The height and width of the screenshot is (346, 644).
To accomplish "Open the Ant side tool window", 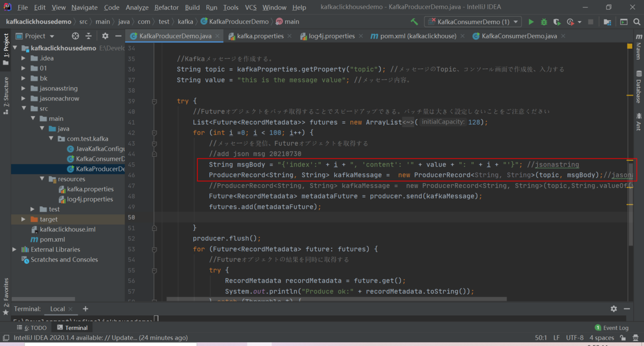I will pyautogui.click(x=638, y=122).
